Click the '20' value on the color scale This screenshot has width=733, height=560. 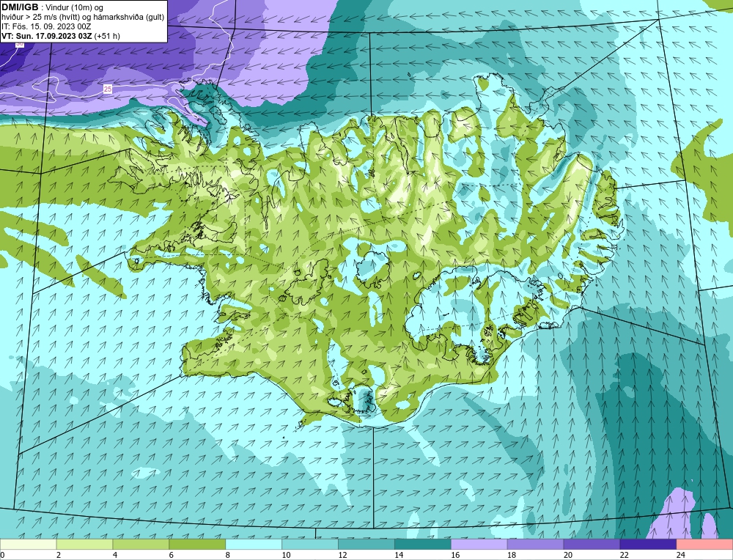click(x=568, y=555)
